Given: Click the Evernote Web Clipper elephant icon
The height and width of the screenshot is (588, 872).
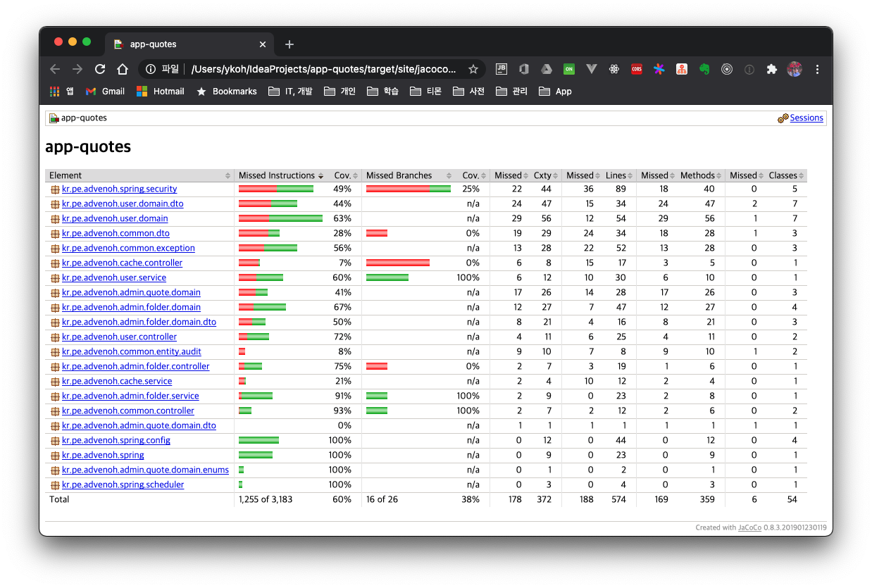Looking at the screenshot, I should [x=704, y=69].
